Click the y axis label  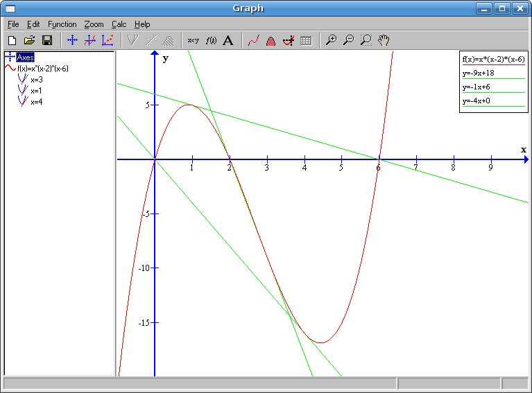[x=166, y=59]
